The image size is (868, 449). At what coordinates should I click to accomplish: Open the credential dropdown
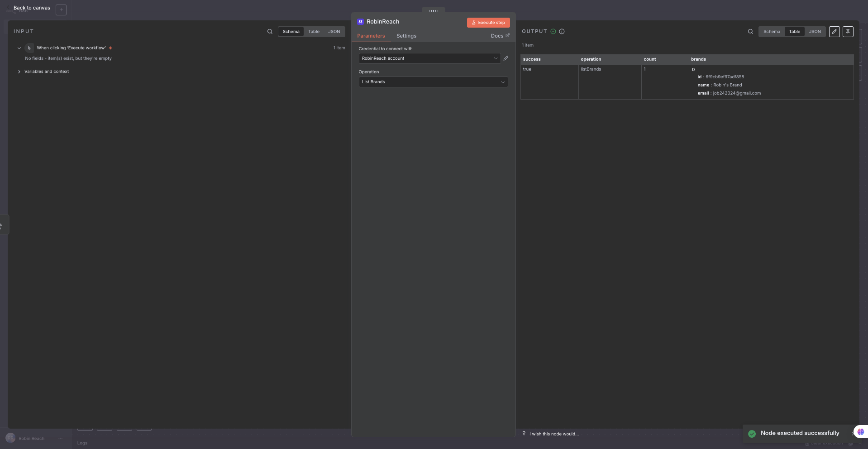pyautogui.click(x=429, y=58)
